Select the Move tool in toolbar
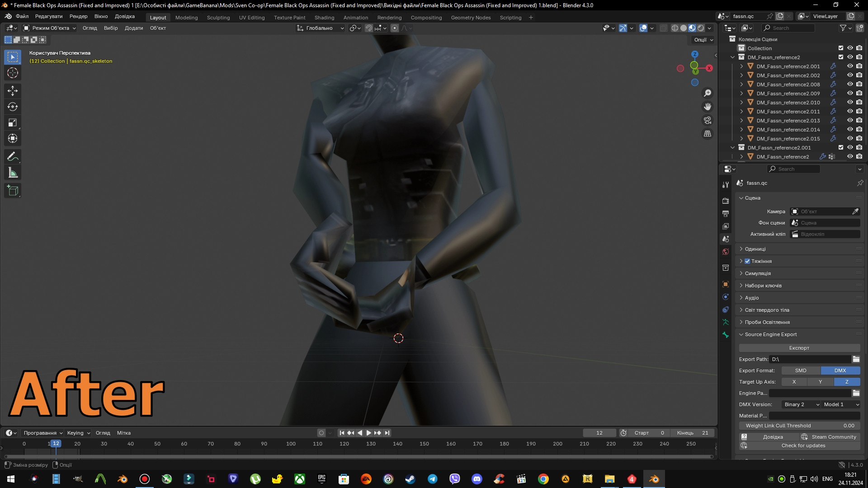 (13, 91)
